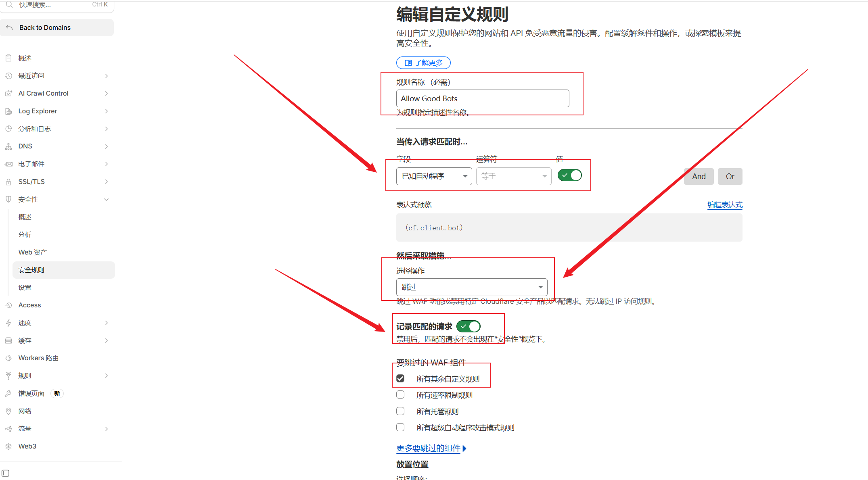The height and width of the screenshot is (480, 868).
Task: Open the DNS section in sidebar
Action: [x=25, y=146]
